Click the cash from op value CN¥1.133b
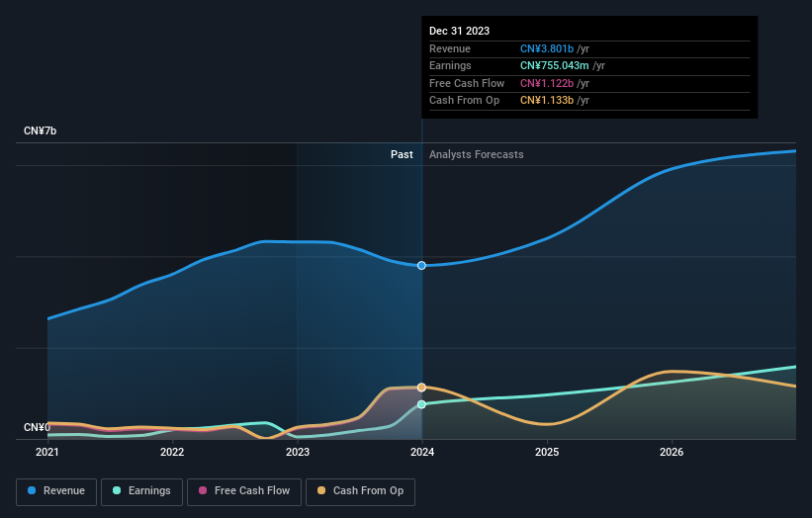The image size is (812, 518). click(x=547, y=101)
